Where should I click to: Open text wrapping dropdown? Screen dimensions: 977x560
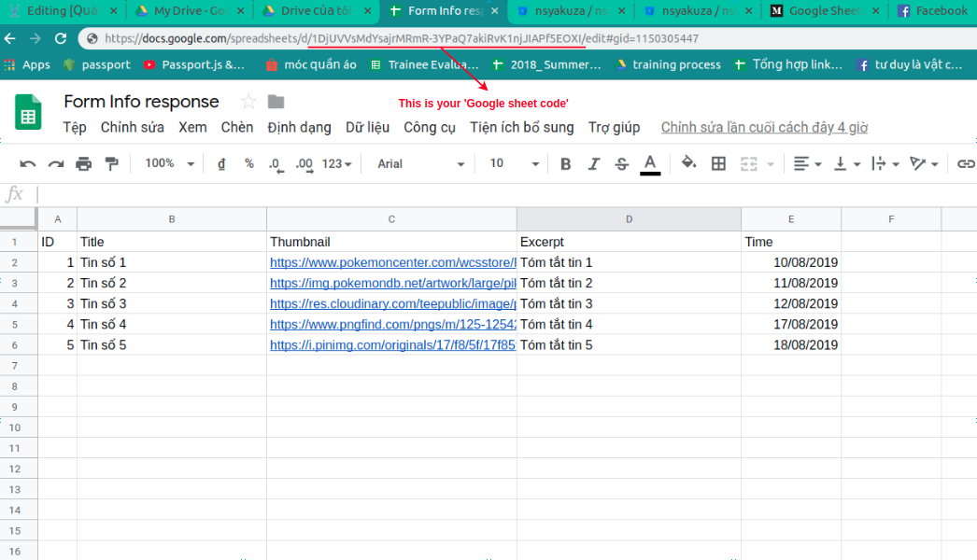click(x=885, y=164)
